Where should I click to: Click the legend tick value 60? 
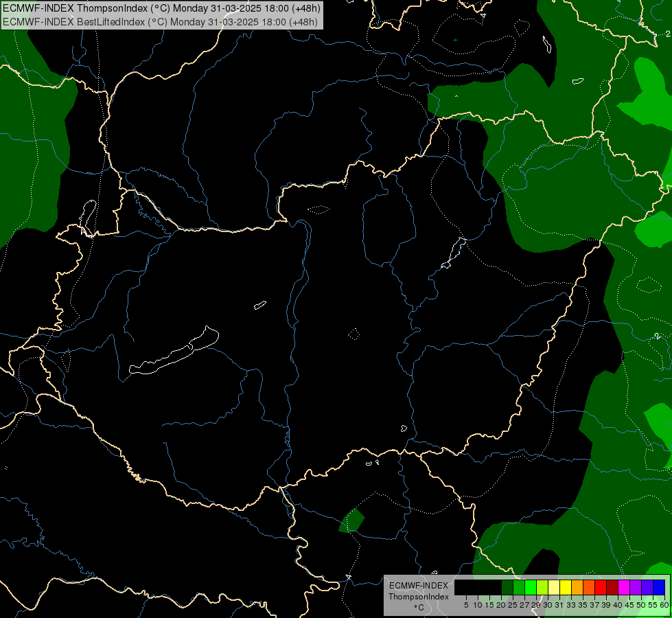click(664, 605)
